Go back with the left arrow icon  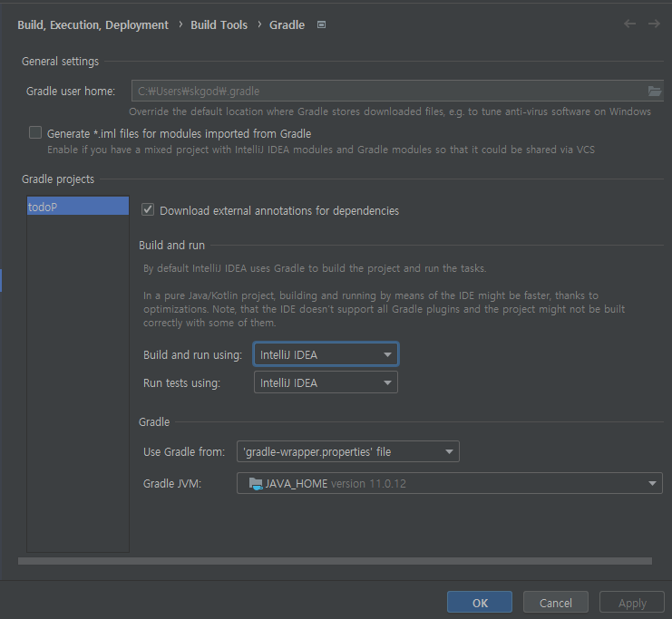[x=629, y=24]
